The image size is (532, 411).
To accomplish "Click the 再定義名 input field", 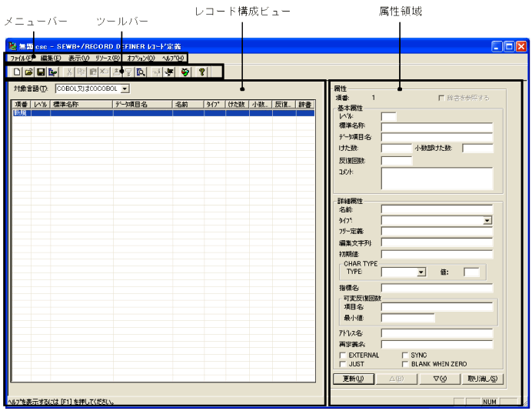I will tap(437, 345).
